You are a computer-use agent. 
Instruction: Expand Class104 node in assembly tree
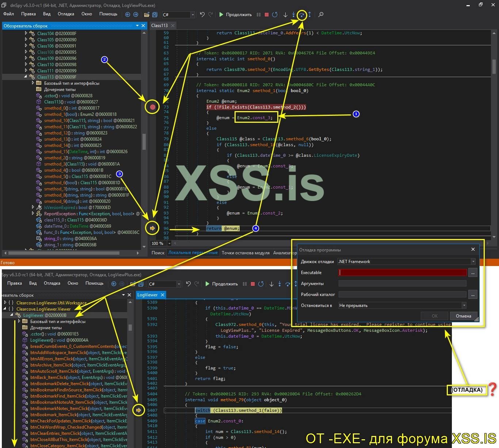(26, 33)
